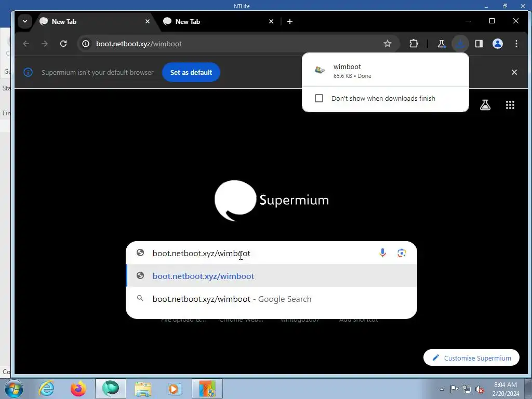
Task: Dismiss the default browser infobar
Action: click(514, 72)
